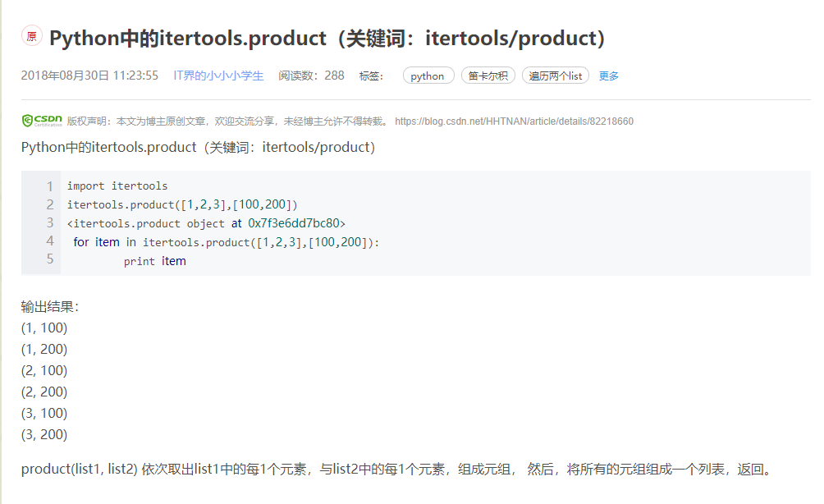Click code line 'print item'
Viewport: 824px width, 504px height.
tap(155, 261)
